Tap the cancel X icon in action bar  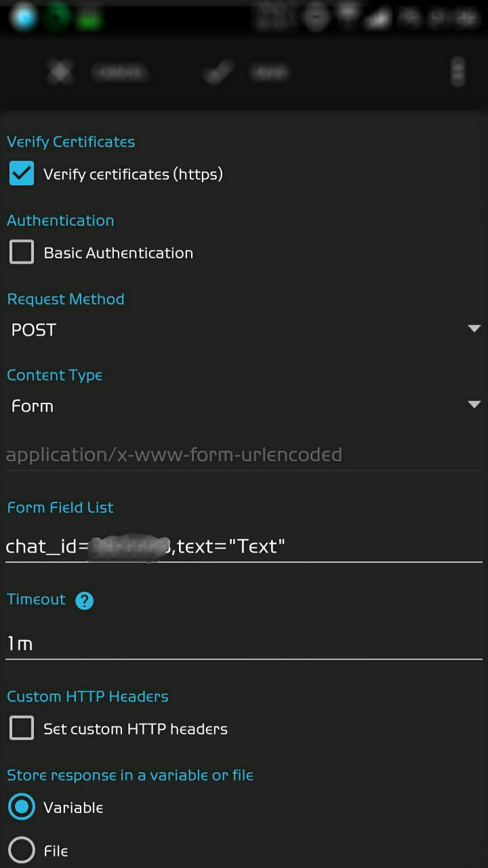[60, 72]
